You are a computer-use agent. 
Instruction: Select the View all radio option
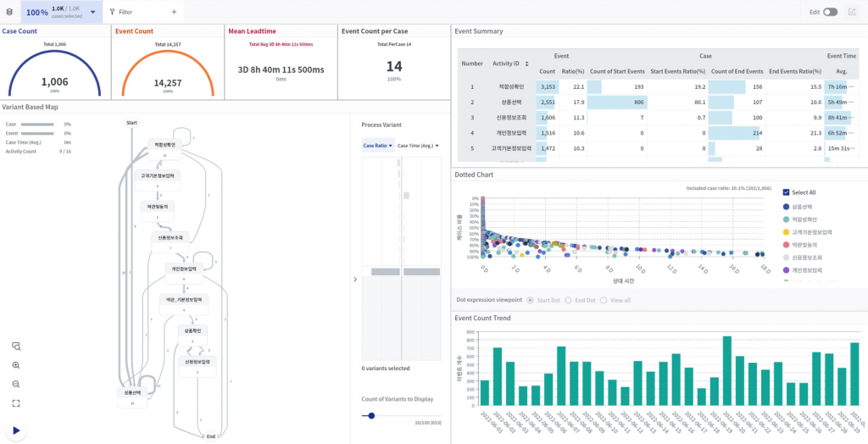coord(604,300)
